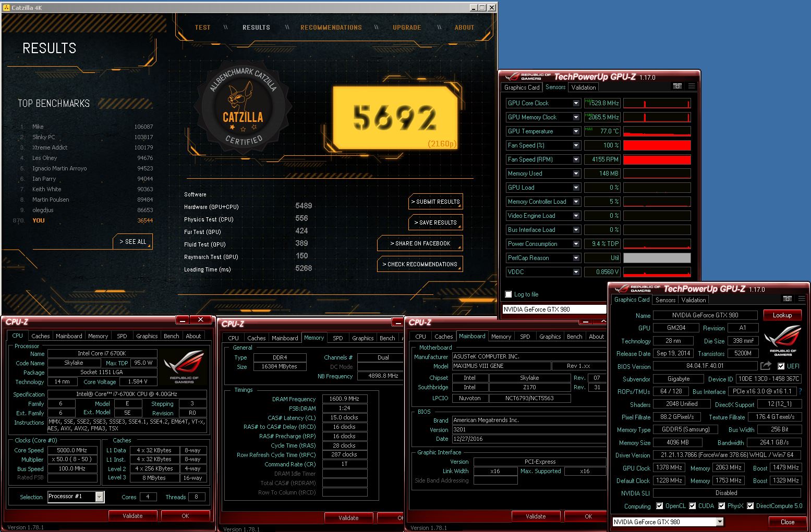Open the TEST section in Catzilla
The image size is (811, 532).
(x=203, y=28)
